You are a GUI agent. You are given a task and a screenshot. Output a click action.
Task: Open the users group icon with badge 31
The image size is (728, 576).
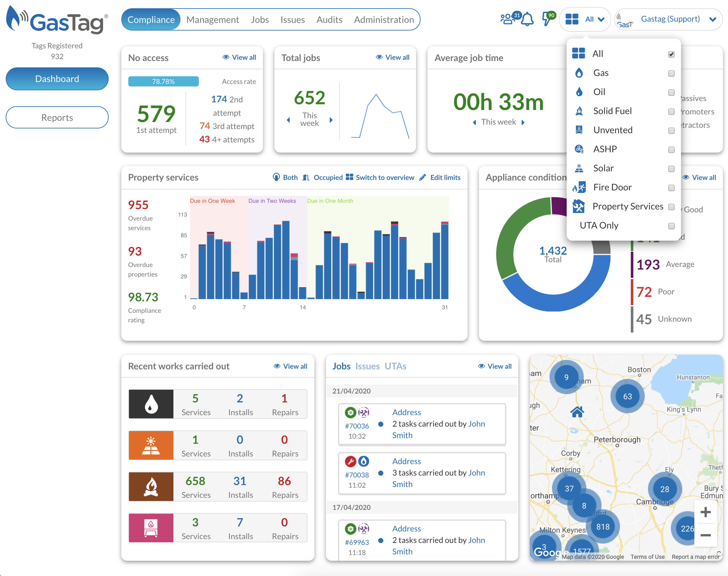coord(507,18)
